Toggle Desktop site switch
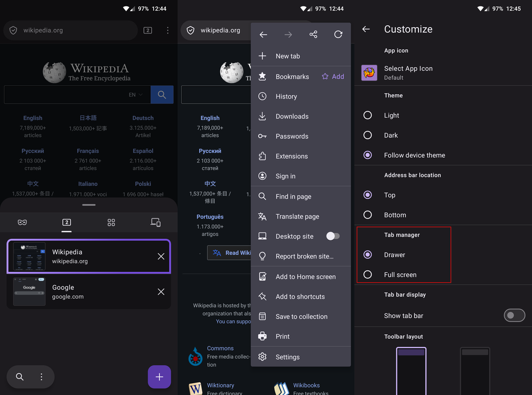 (x=333, y=236)
